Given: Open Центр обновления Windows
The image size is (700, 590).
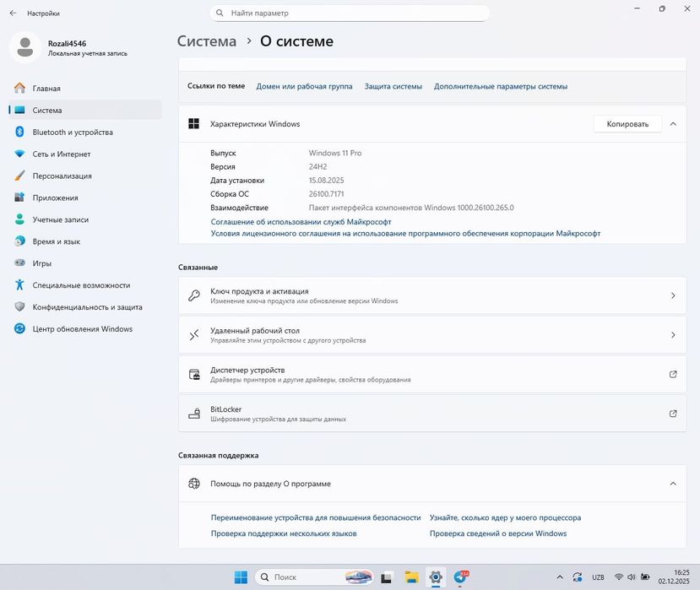Looking at the screenshot, I should (84, 329).
